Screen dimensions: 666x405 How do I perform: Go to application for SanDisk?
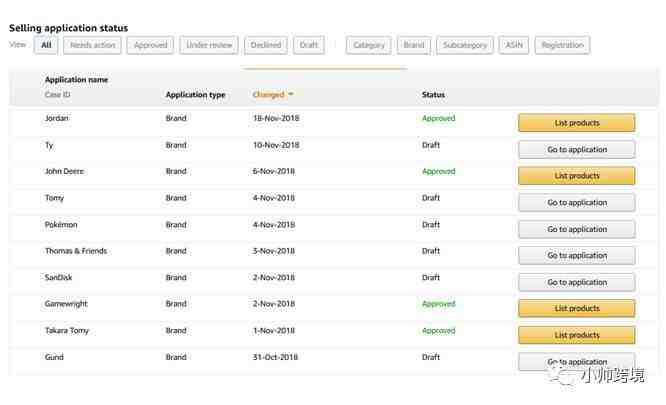tap(577, 282)
